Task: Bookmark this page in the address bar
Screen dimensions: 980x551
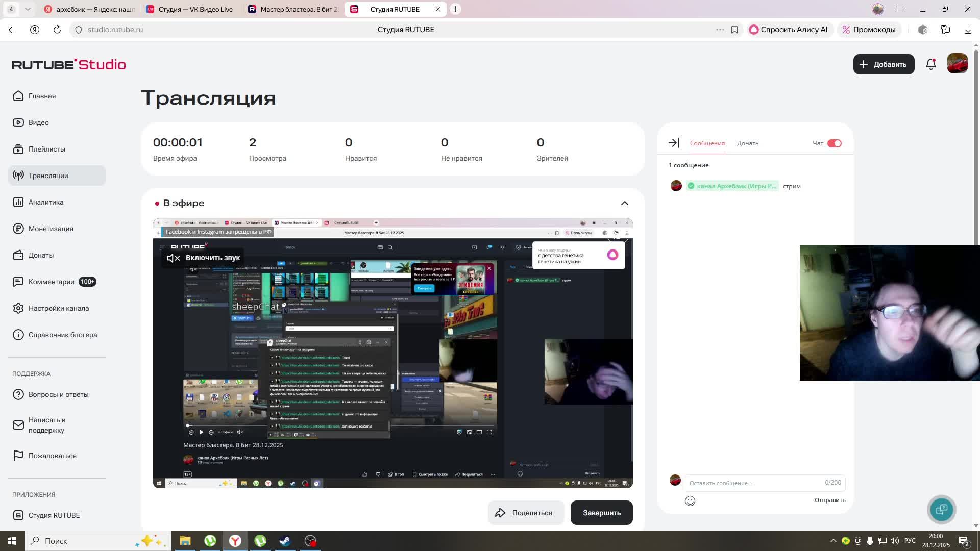Action: tap(734, 30)
